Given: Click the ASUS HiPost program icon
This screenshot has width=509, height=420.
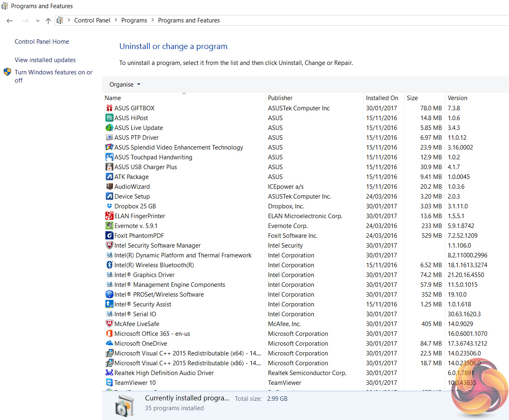Looking at the screenshot, I should 109,118.
